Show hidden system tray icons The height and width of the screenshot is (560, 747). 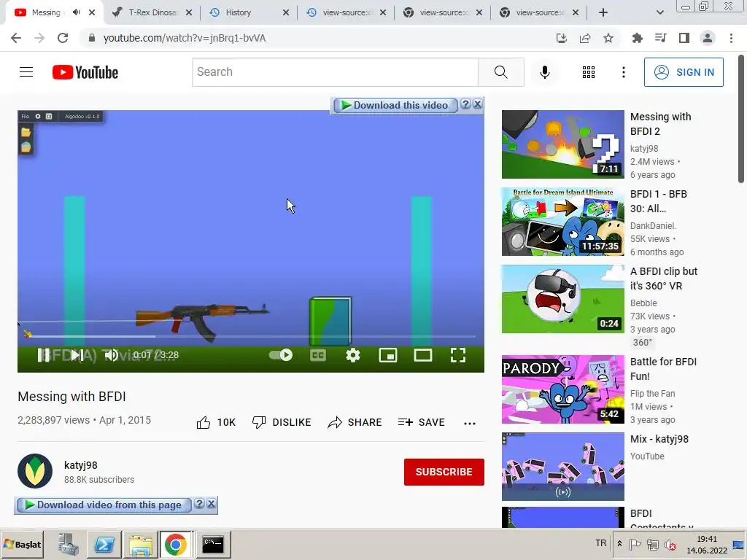pos(619,544)
